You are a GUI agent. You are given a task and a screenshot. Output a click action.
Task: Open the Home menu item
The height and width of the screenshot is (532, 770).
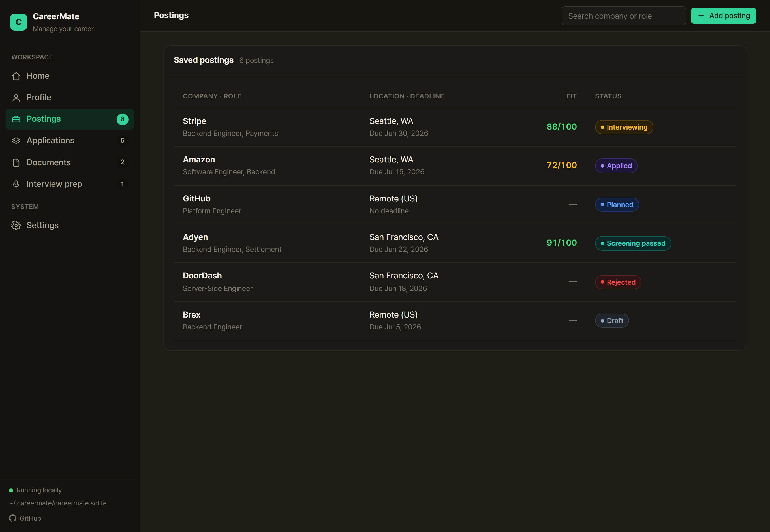pyautogui.click(x=70, y=76)
